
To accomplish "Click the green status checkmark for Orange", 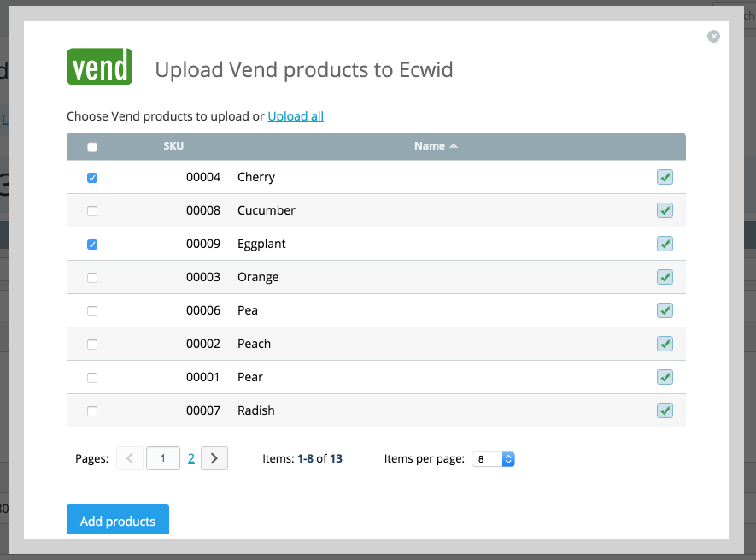I will (665, 277).
